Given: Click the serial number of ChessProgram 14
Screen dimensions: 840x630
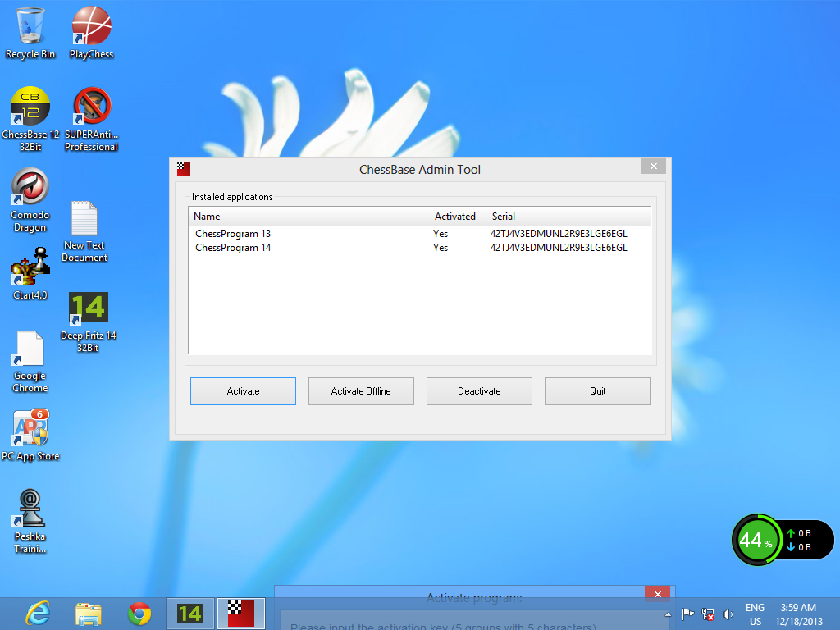Looking at the screenshot, I should coord(559,248).
